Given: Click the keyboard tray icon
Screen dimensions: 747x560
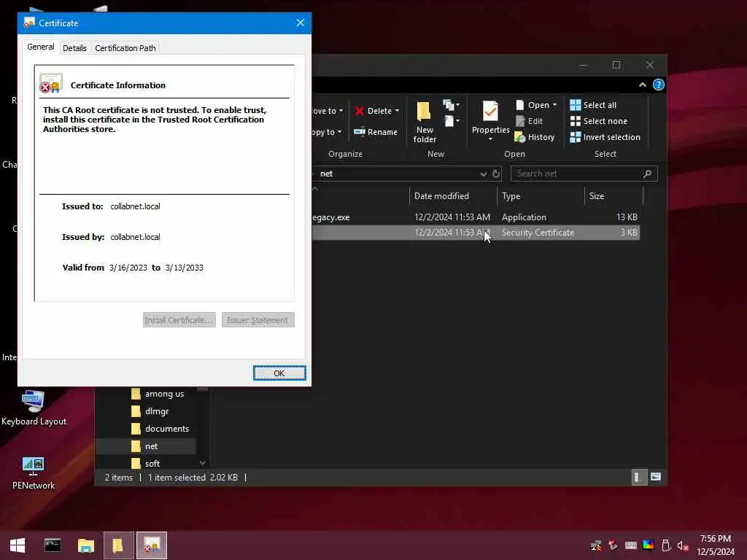Looking at the screenshot, I should tap(631, 545).
